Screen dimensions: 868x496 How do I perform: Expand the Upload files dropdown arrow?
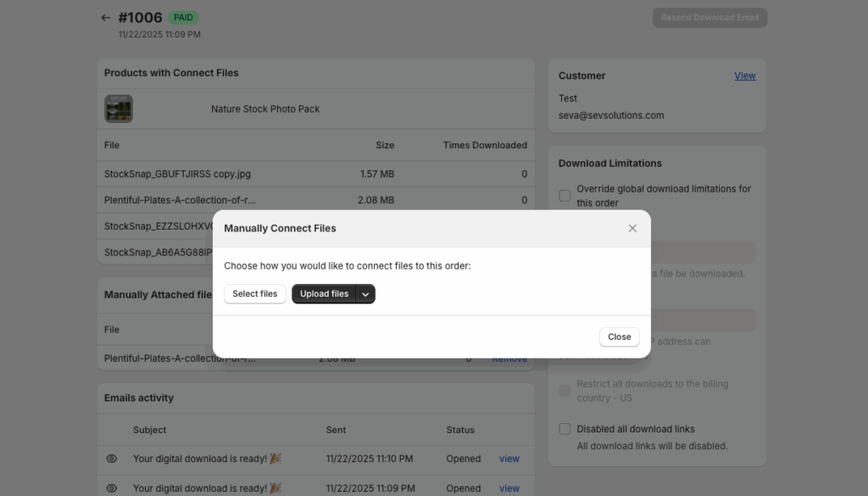(x=365, y=293)
